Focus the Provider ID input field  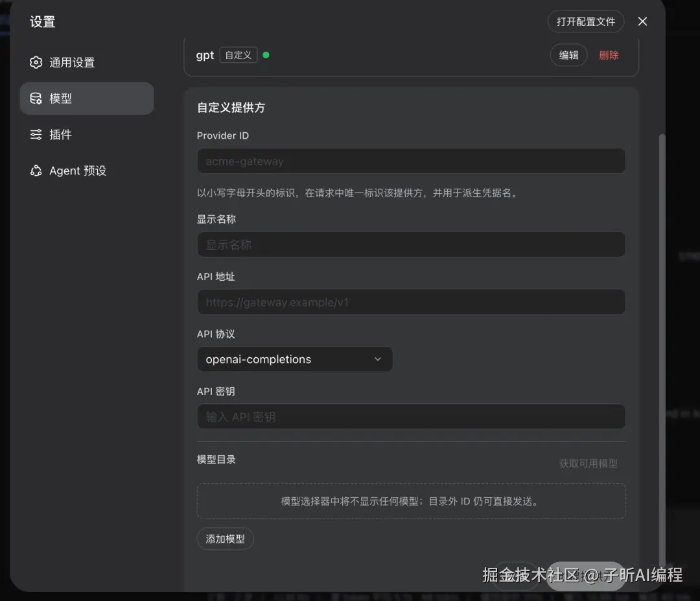(x=411, y=161)
